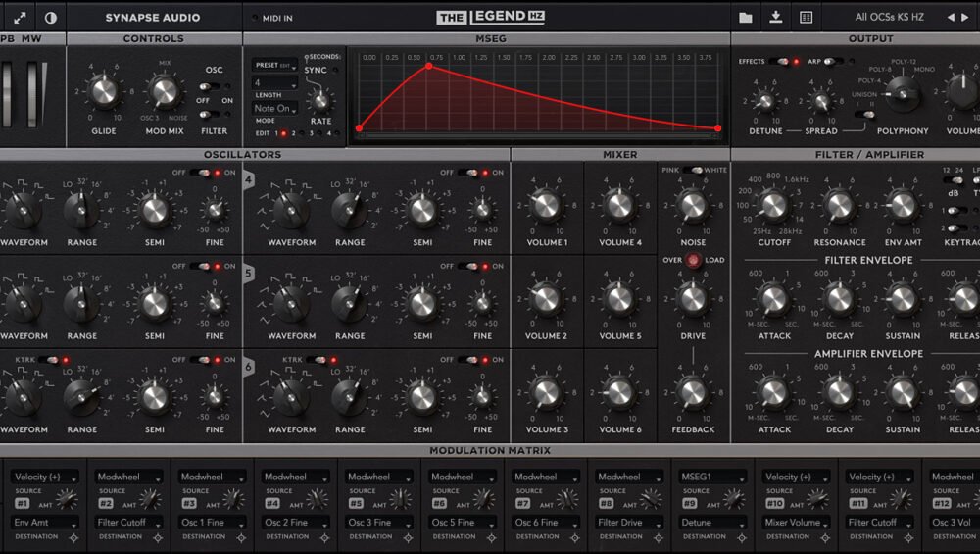The height and width of the screenshot is (554, 980).
Task: Click the mod wheel strip labeled MW
Action: click(34, 94)
